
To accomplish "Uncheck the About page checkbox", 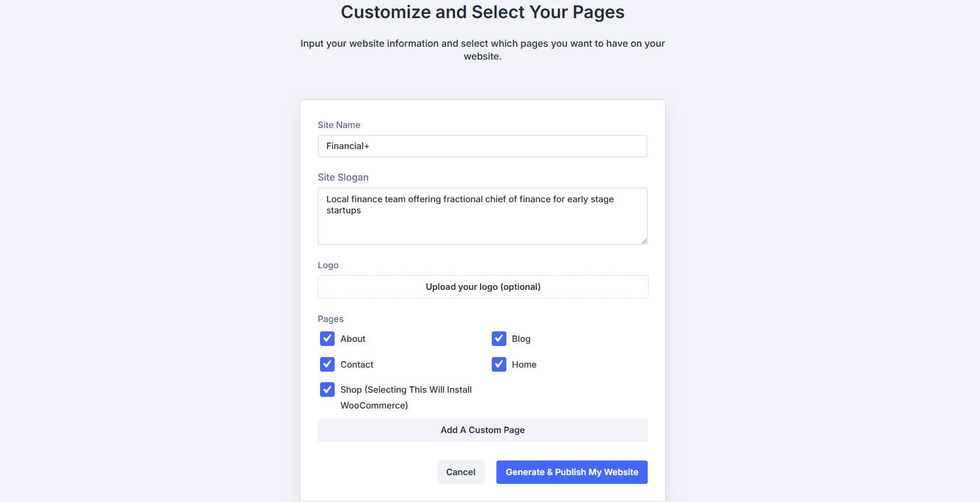I will (x=327, y=338).
